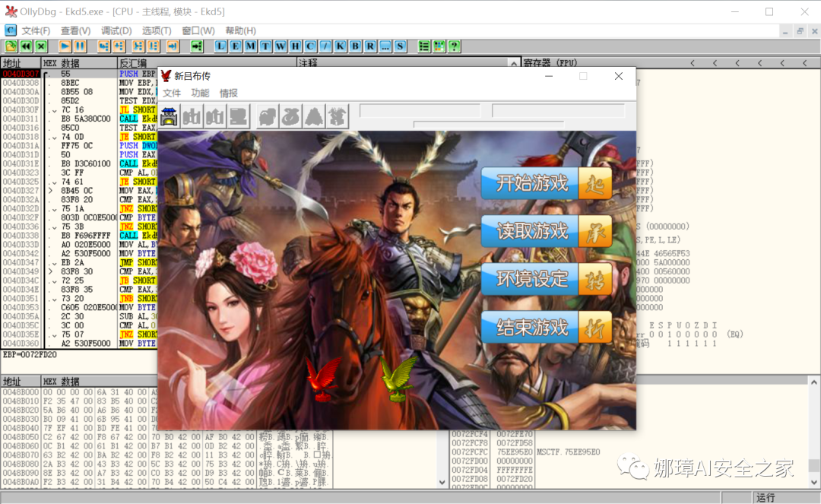Open Breakpoints window with B button

pyautogui.click(x=355, y=46)
